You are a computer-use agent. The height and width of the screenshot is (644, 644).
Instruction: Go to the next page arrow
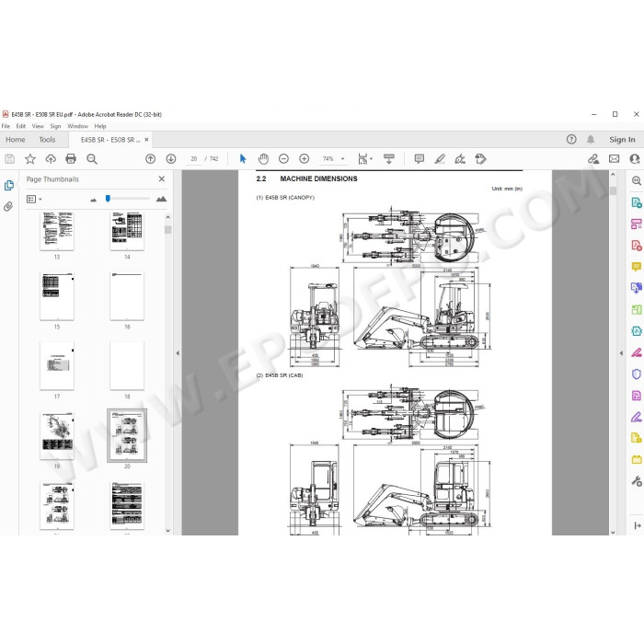pos(171,158)
